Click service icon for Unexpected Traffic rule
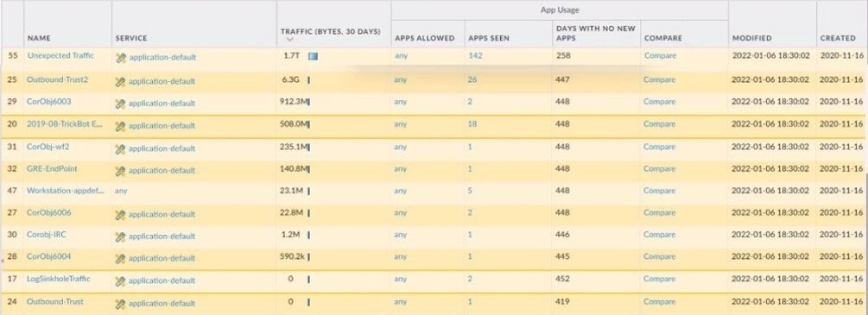Screen dimensions: 868x315 (120, 58)
